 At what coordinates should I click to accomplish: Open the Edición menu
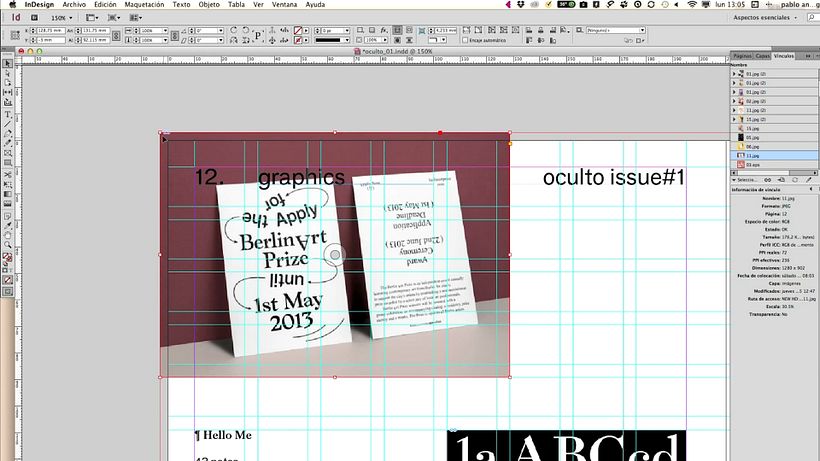pos(105,4)
